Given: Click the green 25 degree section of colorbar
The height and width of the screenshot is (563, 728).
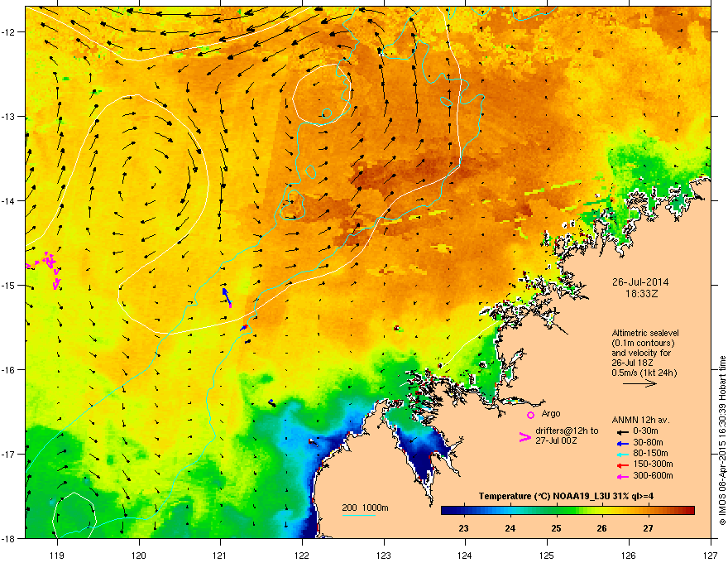Looking at the screenshot, I should tap(556, 511).
